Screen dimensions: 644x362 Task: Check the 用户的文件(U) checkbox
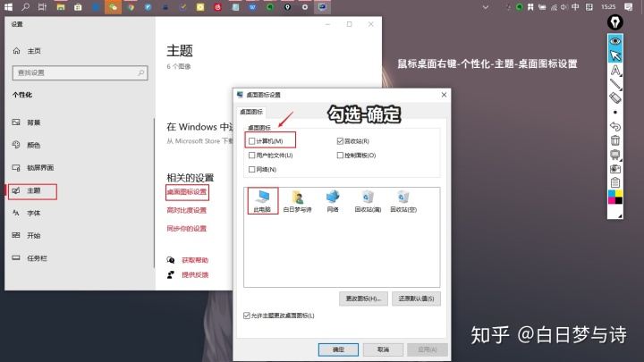[251, 156]
